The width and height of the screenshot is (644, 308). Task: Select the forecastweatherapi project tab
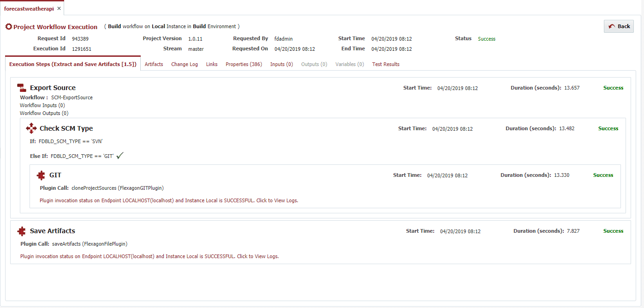pos(29,9)
